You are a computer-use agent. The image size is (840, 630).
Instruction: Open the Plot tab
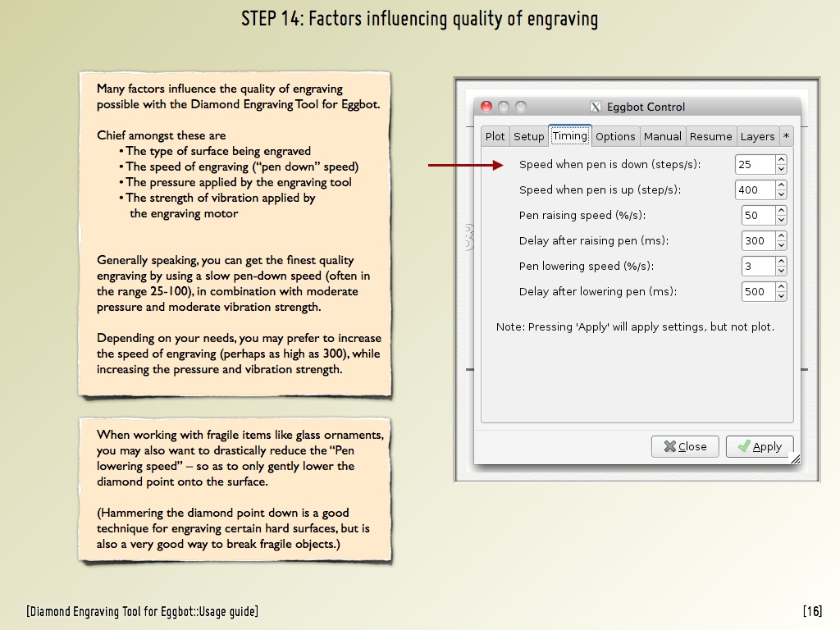pos(495,136)
